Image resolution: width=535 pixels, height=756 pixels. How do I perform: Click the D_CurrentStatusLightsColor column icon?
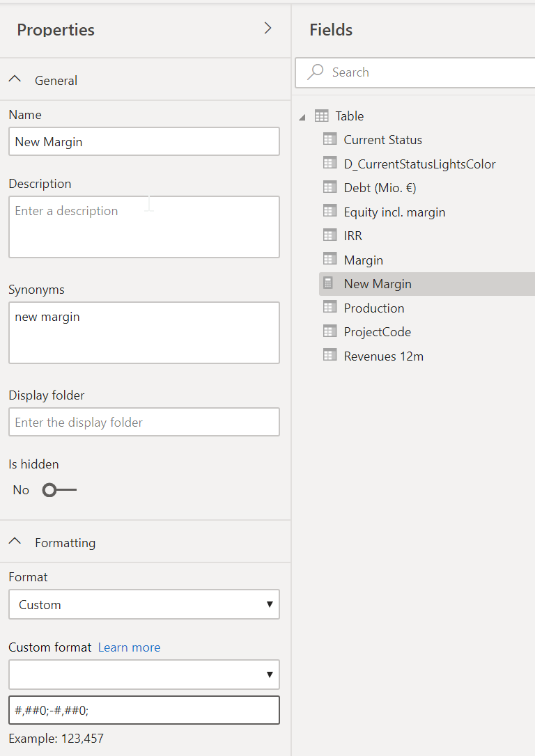(x=330, y=163)
